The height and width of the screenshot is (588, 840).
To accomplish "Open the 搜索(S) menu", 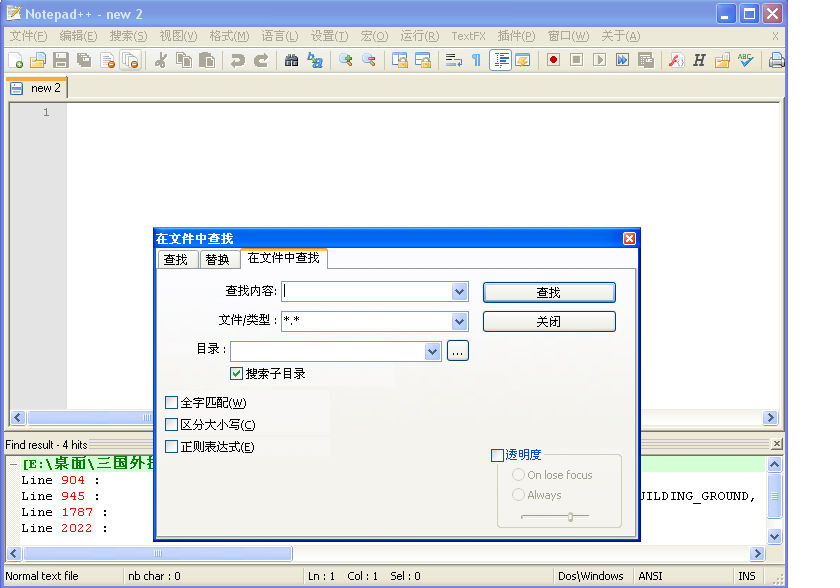I will (x=128, y=36).
